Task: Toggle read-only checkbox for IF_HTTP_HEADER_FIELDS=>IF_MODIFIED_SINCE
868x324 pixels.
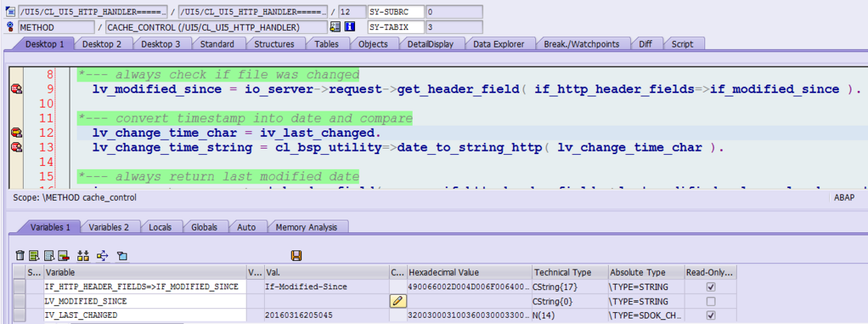Action: (x=711, y=287)
